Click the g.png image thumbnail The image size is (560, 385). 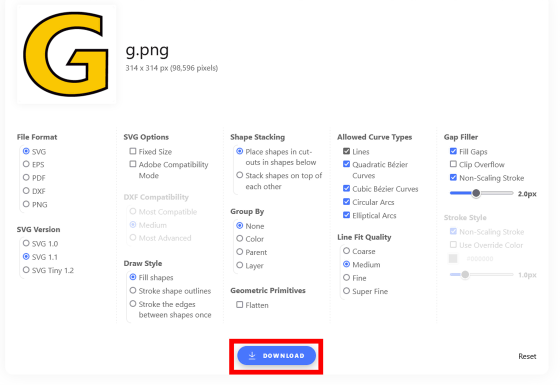[x=66, y=54]
